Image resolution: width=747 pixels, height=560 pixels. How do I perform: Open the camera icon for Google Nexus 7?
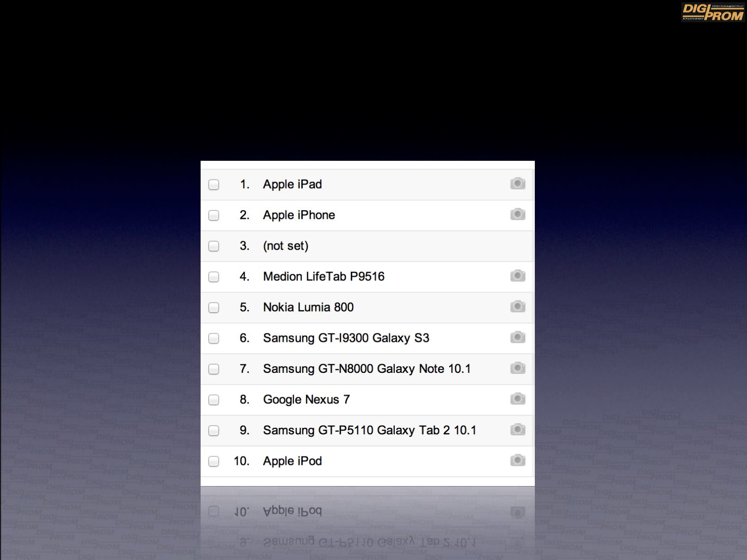(x=518, y=399)
